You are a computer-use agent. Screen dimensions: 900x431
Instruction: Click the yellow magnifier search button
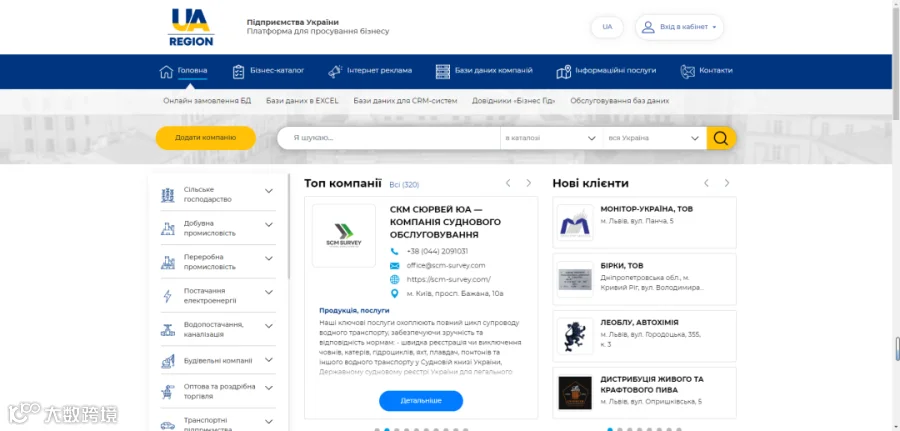click(x=721, y=138)
